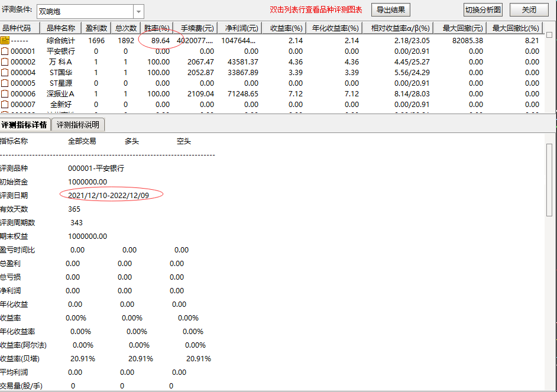Sort by 最大回撤(元) column header
Viewport: 557px width, 392px height.
(x=461, y=28)
